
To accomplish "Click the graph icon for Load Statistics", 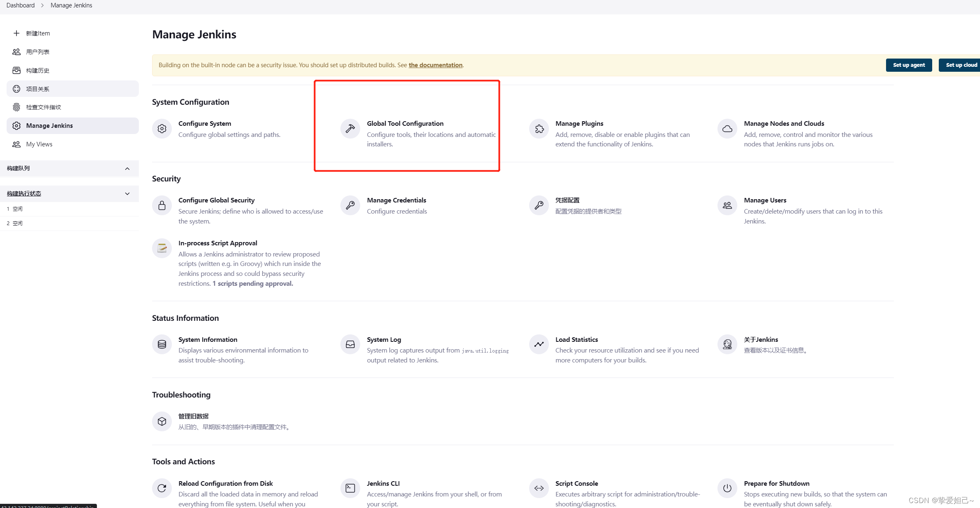I will click(539, 344).
